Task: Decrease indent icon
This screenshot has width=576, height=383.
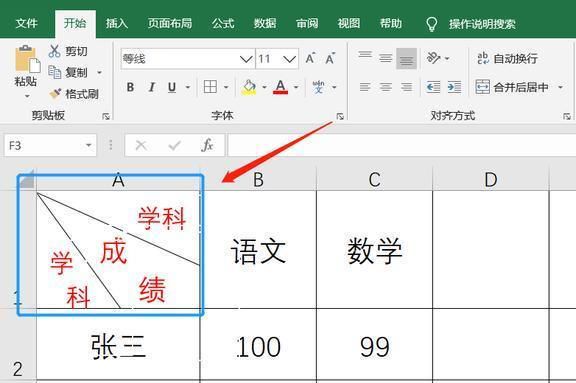Action: pos(433,87)
